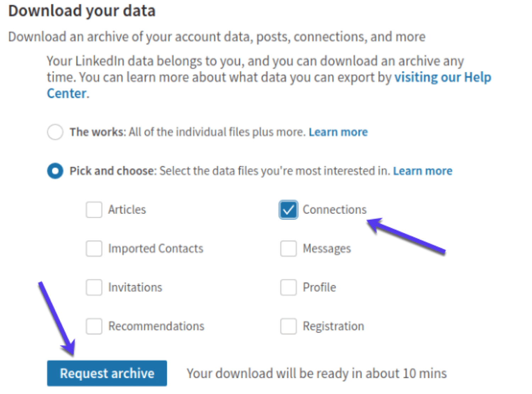Click 'Learn more' next to The works option
Image resolution: width=532 pixels, height=394 pixels.
pos(338,132)
